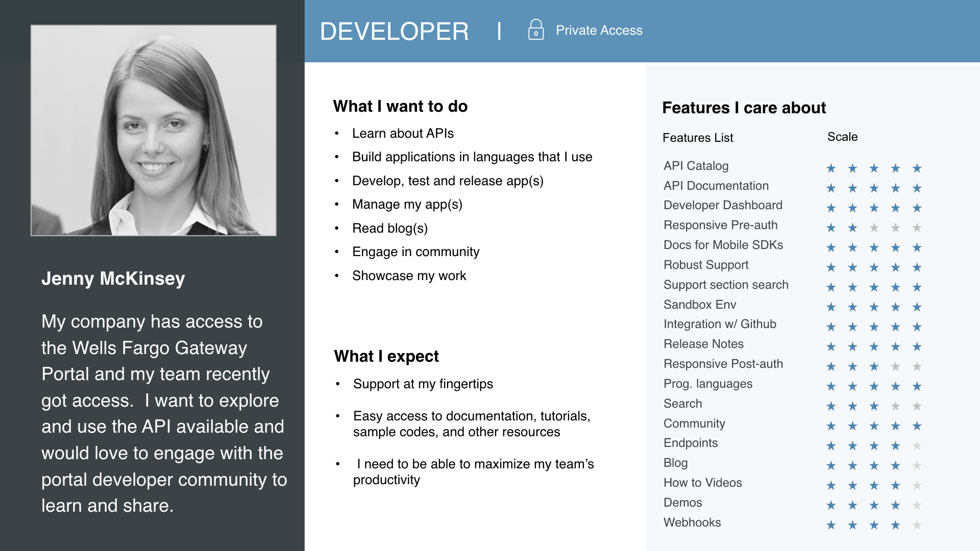Click Jenny McKinsey's portrait photo

point(154,131)
